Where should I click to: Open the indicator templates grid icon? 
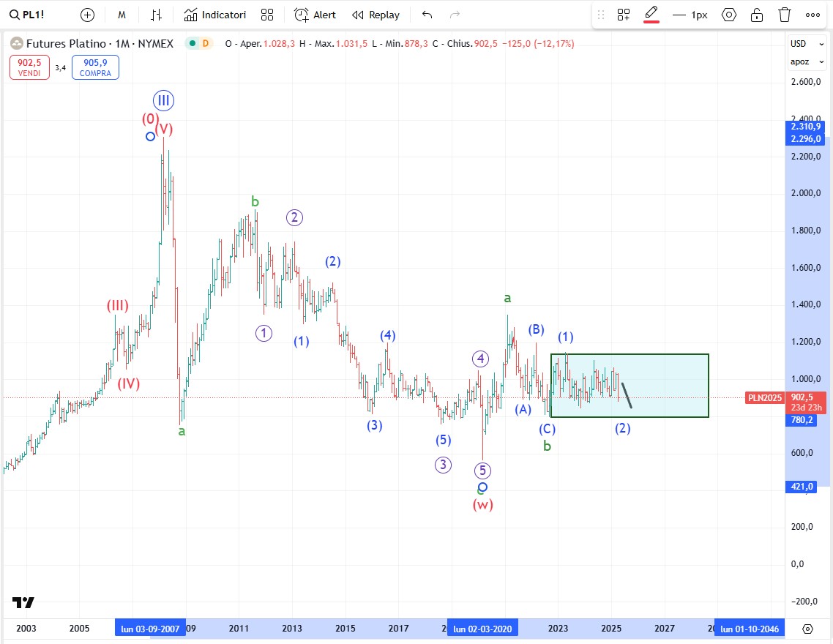pos(267,15)
